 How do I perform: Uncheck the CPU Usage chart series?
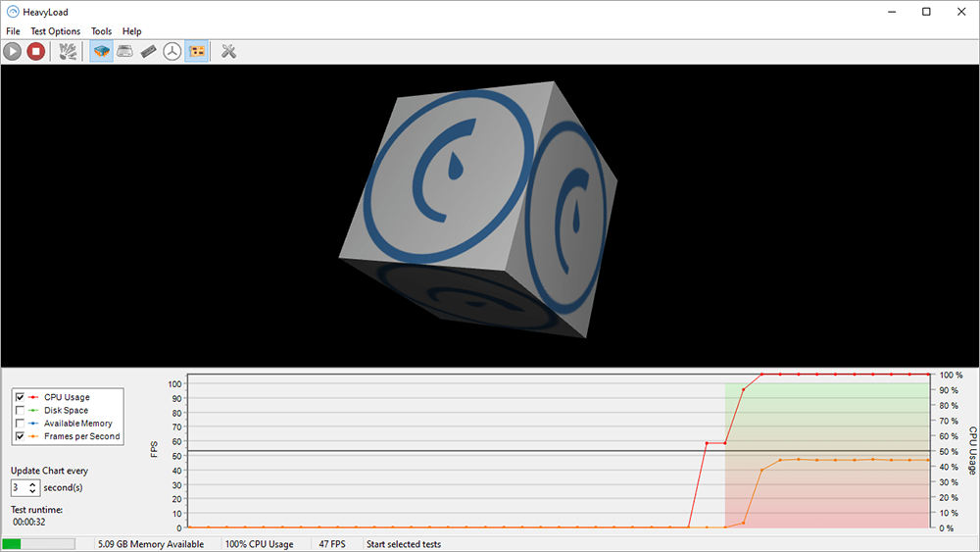pos(20,397)
